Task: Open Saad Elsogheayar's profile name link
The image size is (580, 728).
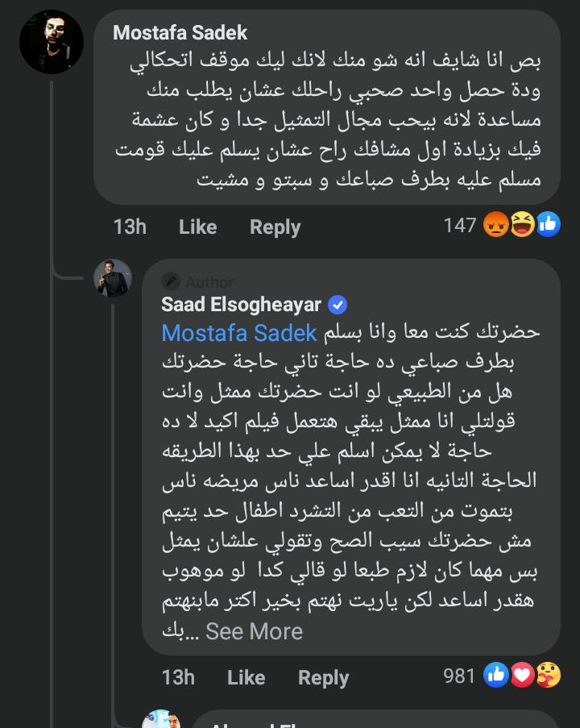Action: [241, 305]
